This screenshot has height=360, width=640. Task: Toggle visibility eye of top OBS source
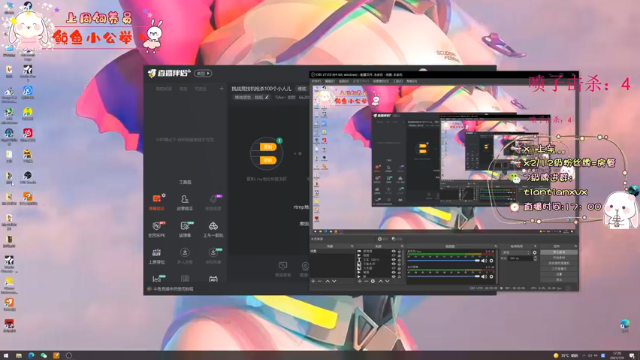click(x=394, y=251)
